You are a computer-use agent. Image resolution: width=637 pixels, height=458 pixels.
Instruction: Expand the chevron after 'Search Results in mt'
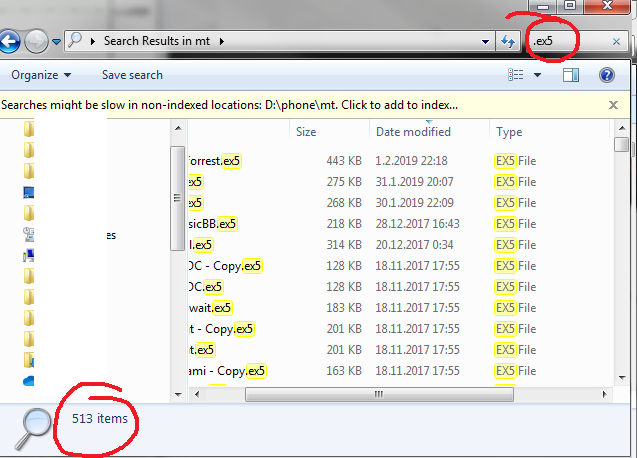pyautogui.click(x=222, y=41)
